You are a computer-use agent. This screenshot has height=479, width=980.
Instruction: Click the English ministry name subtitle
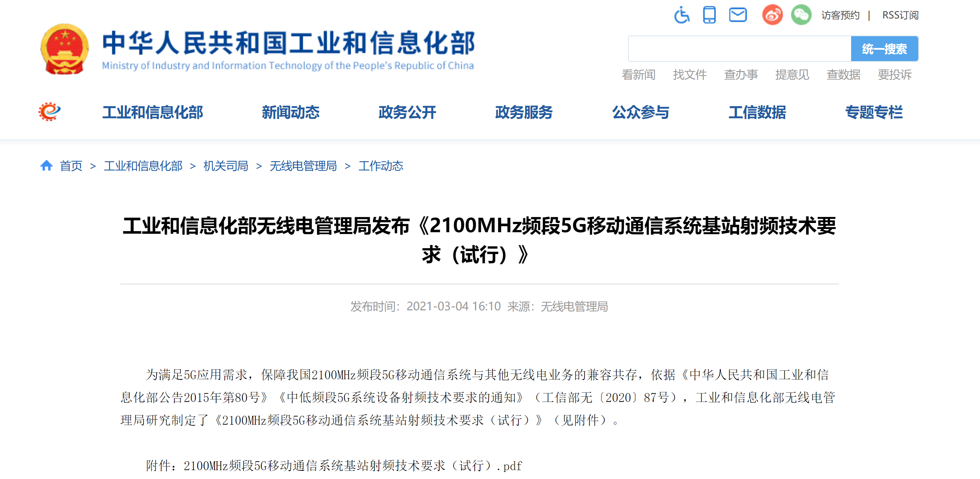point(288,66)
